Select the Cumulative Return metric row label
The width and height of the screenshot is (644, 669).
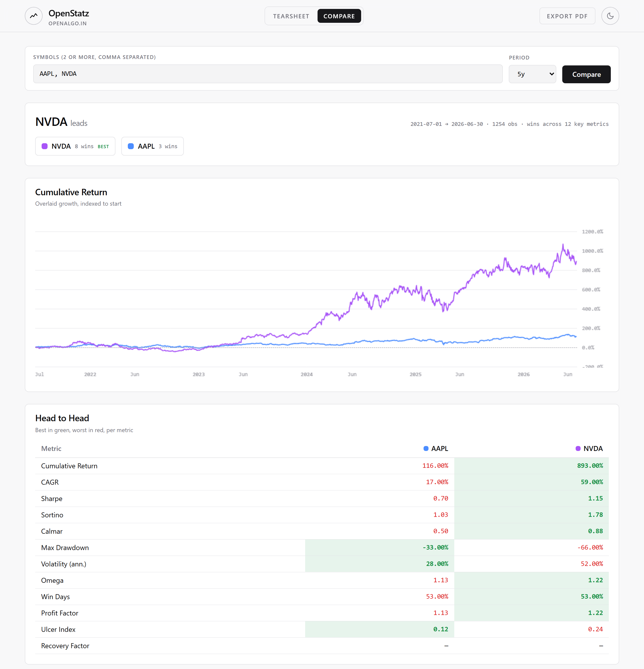(x=69, y=466)
